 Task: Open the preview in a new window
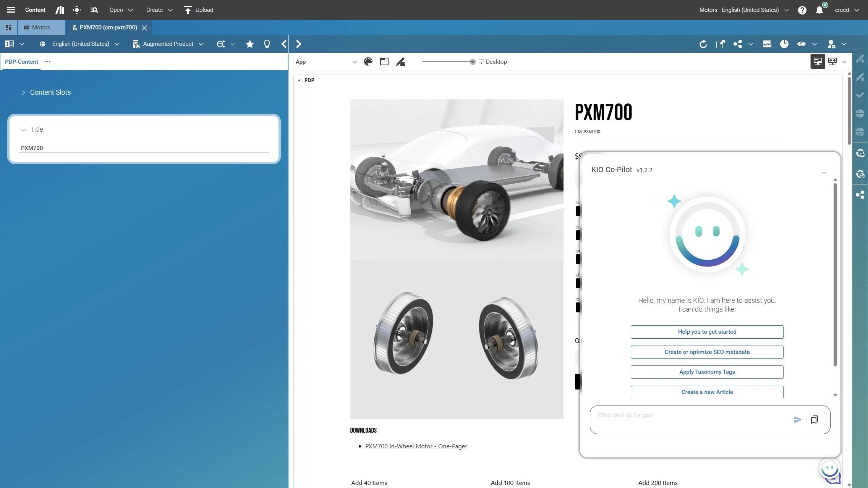pyautogui.click(x=720, y=44)
